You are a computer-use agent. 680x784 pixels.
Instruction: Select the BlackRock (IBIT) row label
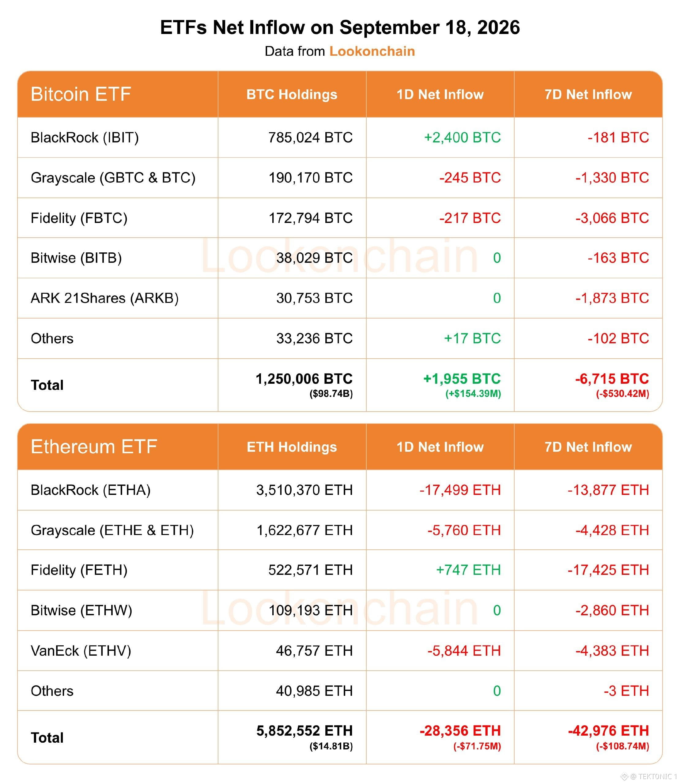point(85,137)
